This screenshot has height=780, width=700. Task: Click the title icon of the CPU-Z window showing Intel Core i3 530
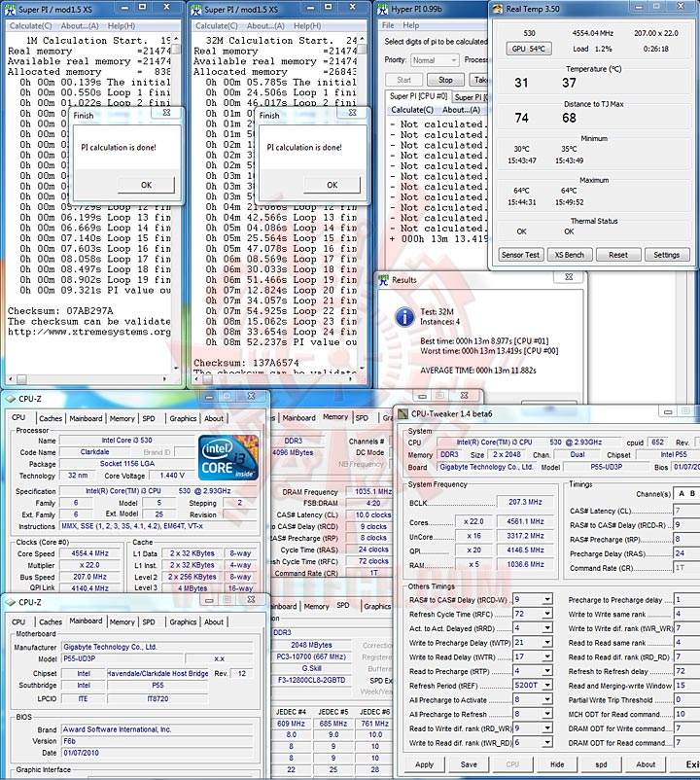point(11,399)
